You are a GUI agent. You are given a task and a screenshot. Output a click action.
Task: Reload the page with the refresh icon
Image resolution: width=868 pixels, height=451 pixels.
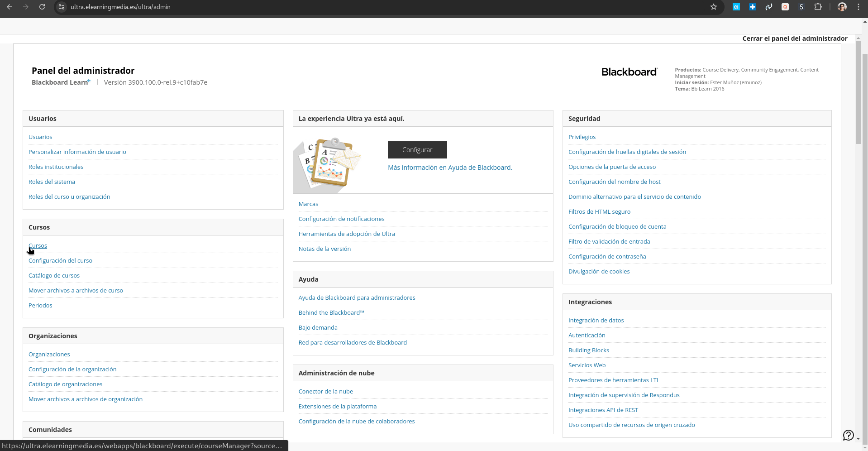[x=42, y=7]
